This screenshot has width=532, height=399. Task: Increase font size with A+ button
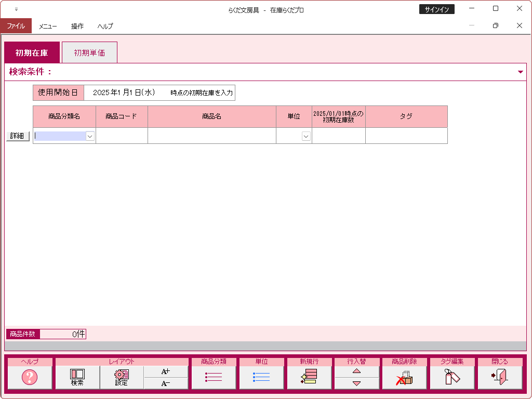click(166, 371)
